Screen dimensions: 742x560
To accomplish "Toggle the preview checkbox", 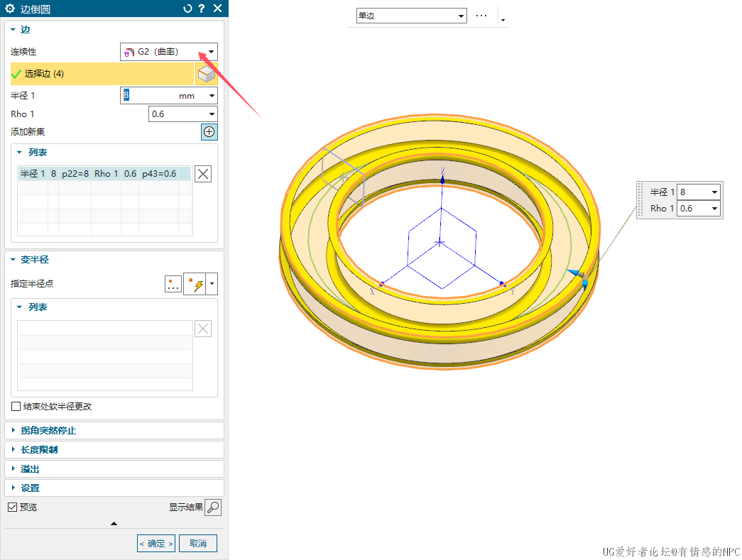I will [12, 507].
